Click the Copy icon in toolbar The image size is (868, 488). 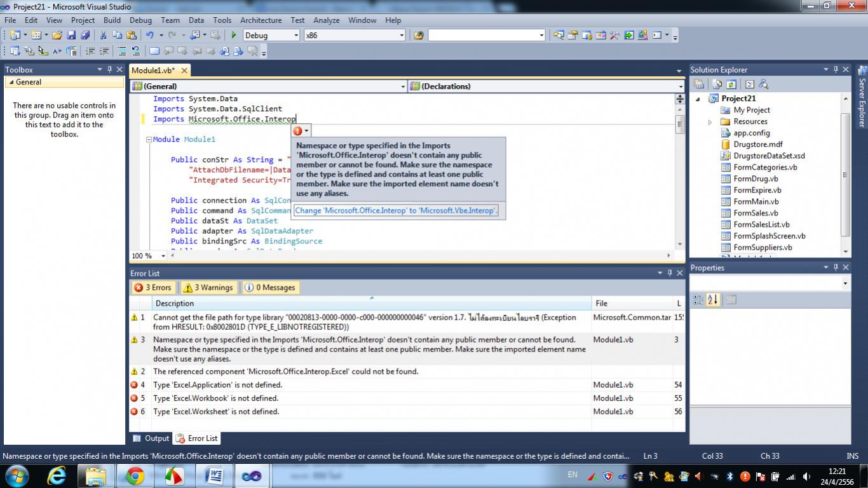coord(117,36)
